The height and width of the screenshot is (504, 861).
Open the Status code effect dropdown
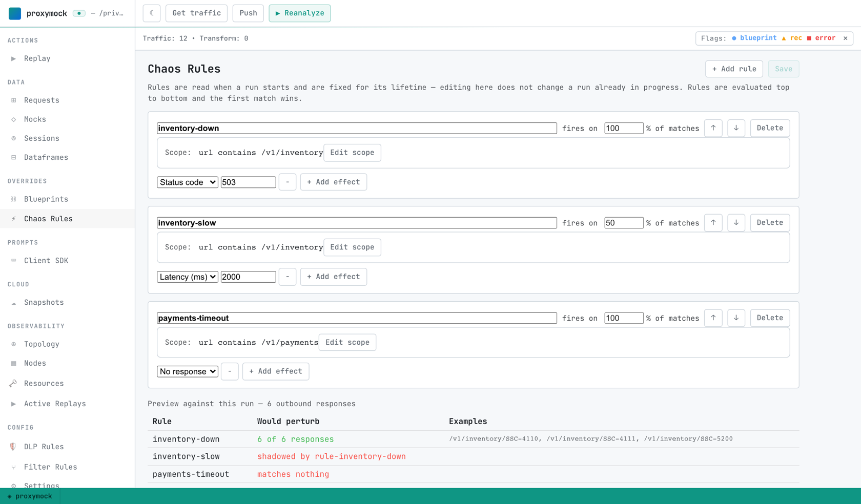coord(188,182)
